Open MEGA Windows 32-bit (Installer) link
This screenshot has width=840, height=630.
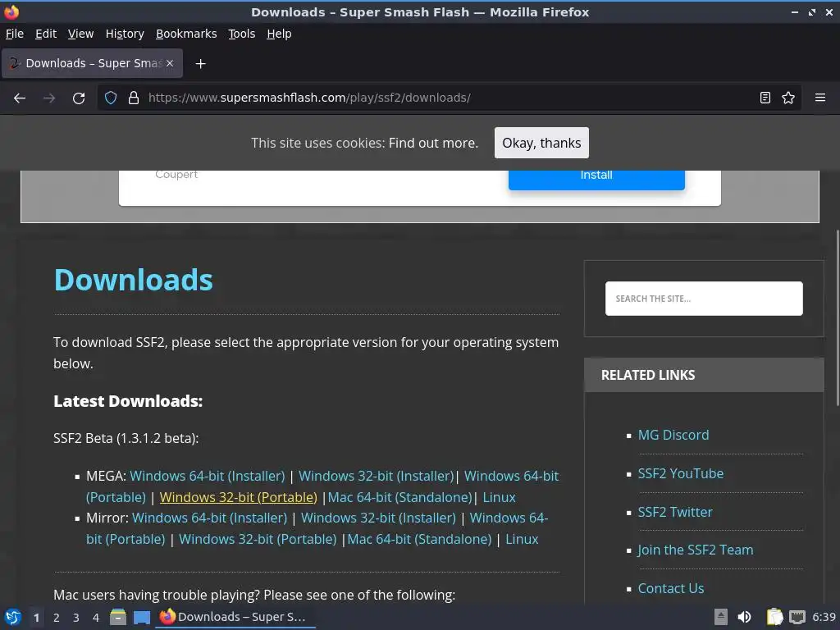pos(376,476)
